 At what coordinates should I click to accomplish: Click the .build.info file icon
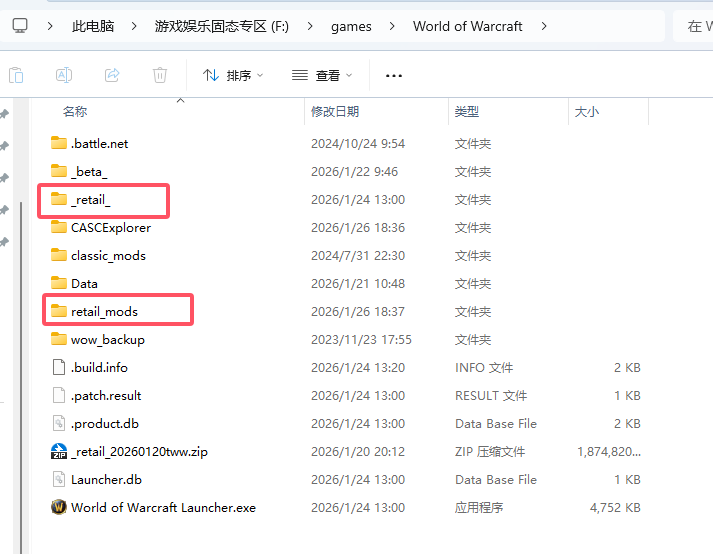(58, 367)
